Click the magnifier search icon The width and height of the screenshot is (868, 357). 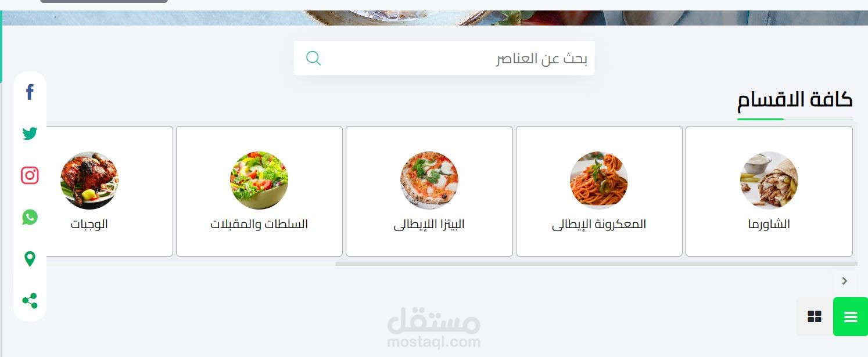(313, 58)
